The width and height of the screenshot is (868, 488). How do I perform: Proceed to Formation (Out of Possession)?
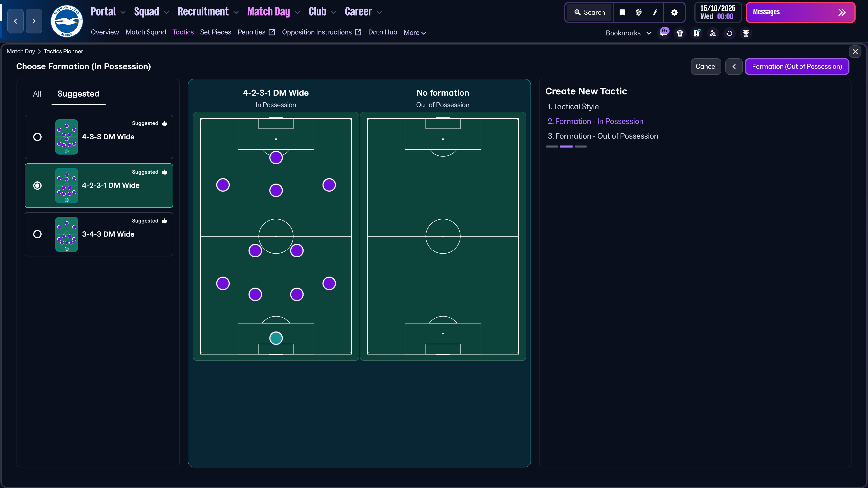click(x=797, y=66)
